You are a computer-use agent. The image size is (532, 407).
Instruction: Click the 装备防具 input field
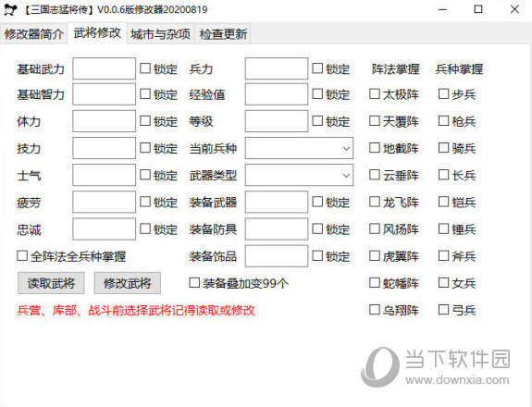point(277,229)
